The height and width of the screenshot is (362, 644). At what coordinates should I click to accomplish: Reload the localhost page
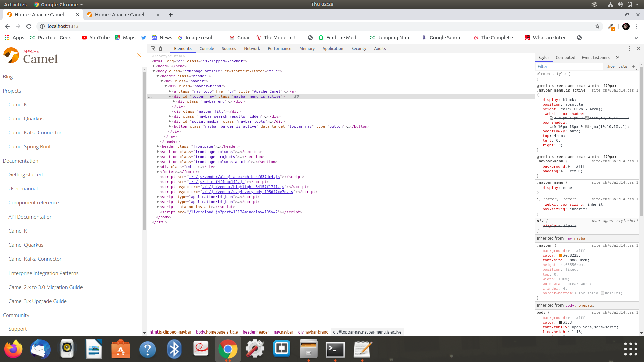(29, 26)
